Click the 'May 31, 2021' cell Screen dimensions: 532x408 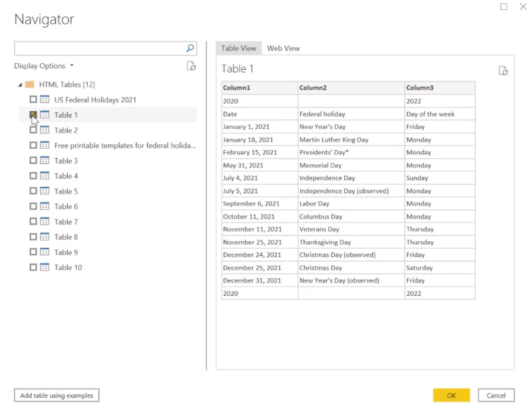(260, 165)
